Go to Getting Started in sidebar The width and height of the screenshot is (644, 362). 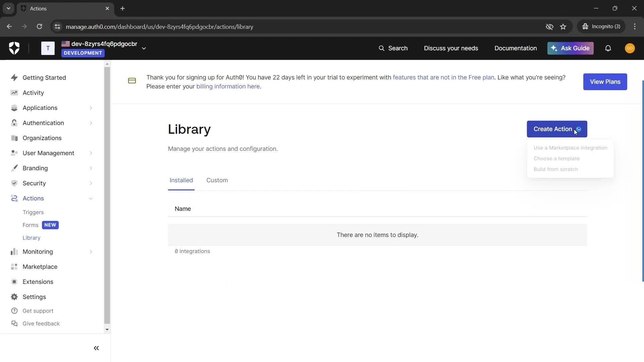[x=44, y=78]
